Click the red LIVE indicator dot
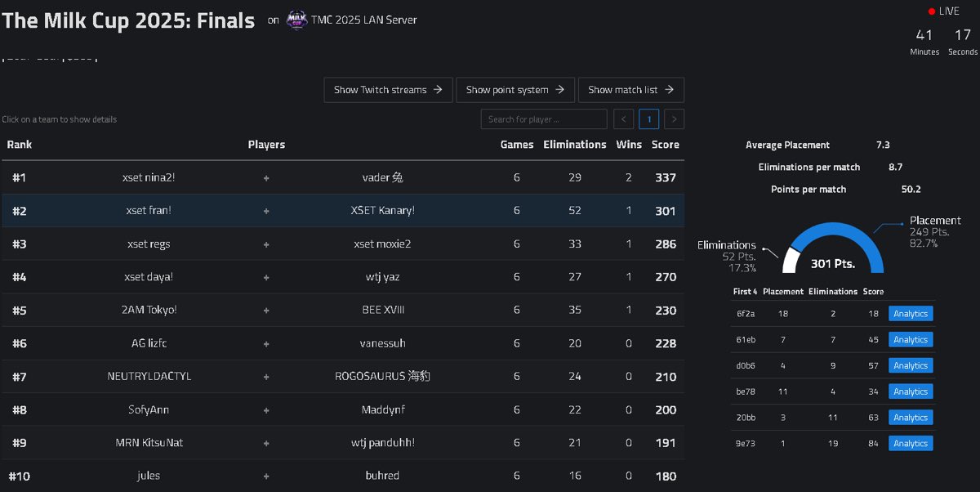Viewport: 980px width, 492px height. [x=932, y=11]
